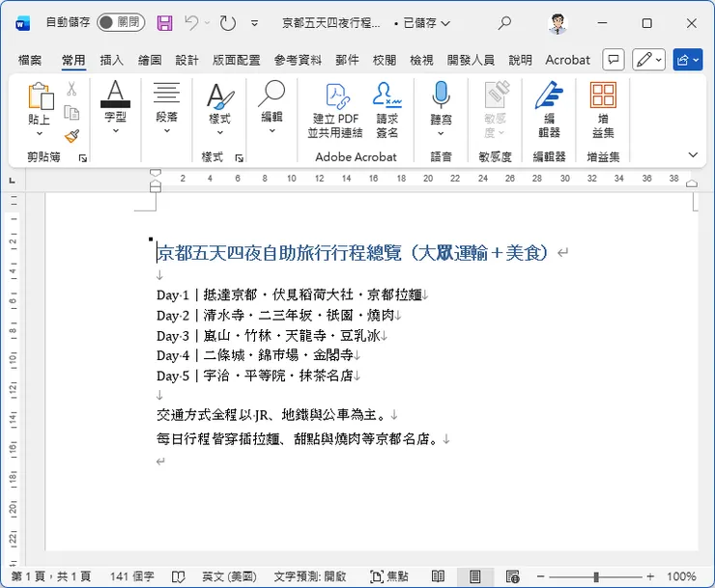The height and width of the screenshot is (588, 715).
Task: Open the 檢視 tab
Action: (421, 60)
